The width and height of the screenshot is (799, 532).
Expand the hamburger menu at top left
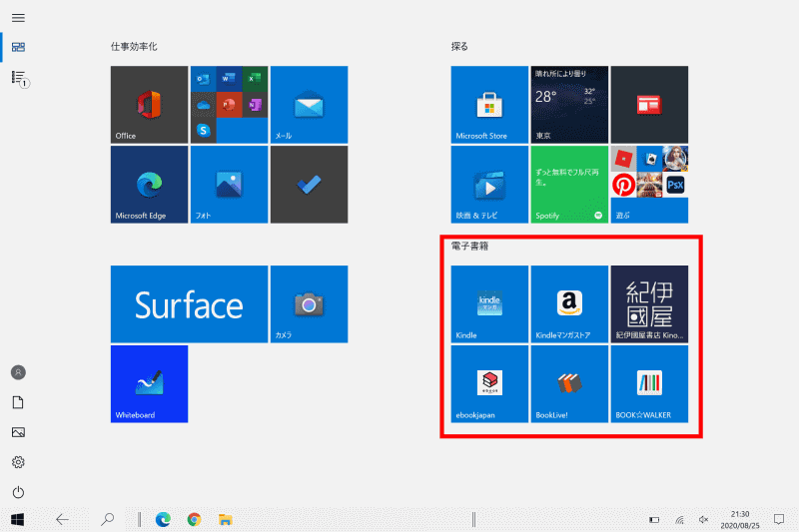tap(18, 18)
